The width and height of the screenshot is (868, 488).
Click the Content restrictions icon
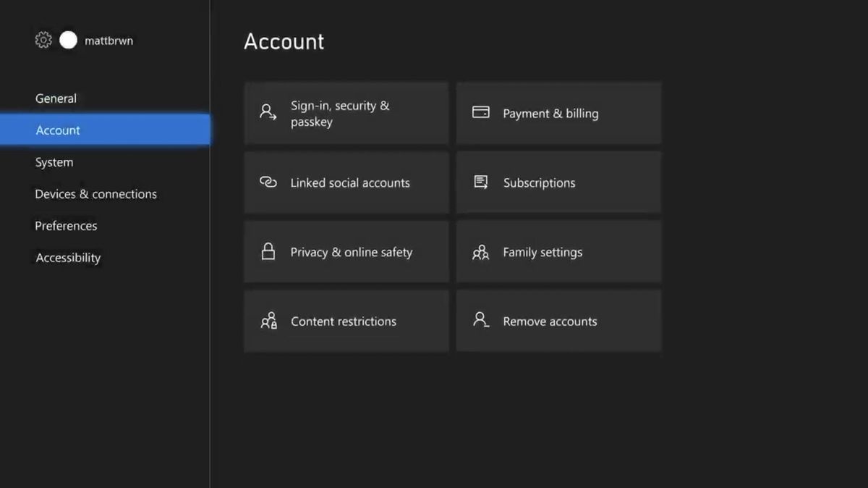click(268, 320)
